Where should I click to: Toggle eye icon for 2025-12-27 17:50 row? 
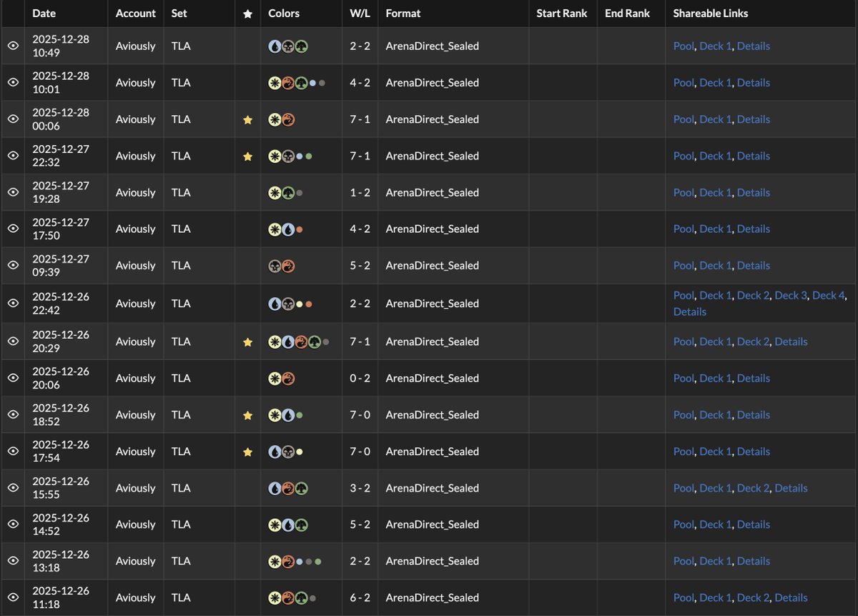(x=13, y=229)
